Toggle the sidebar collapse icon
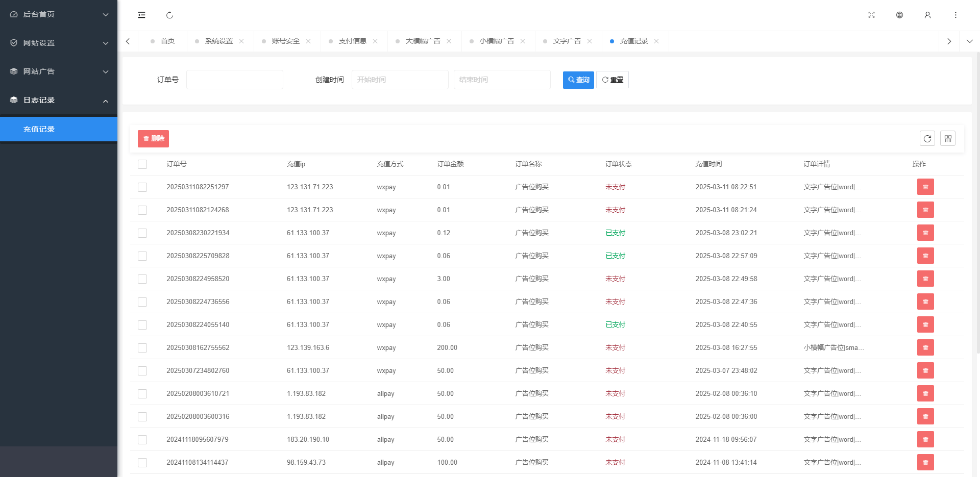Image resolution: width=980 pixels, height=477 pixels. (x=141, y=15)
